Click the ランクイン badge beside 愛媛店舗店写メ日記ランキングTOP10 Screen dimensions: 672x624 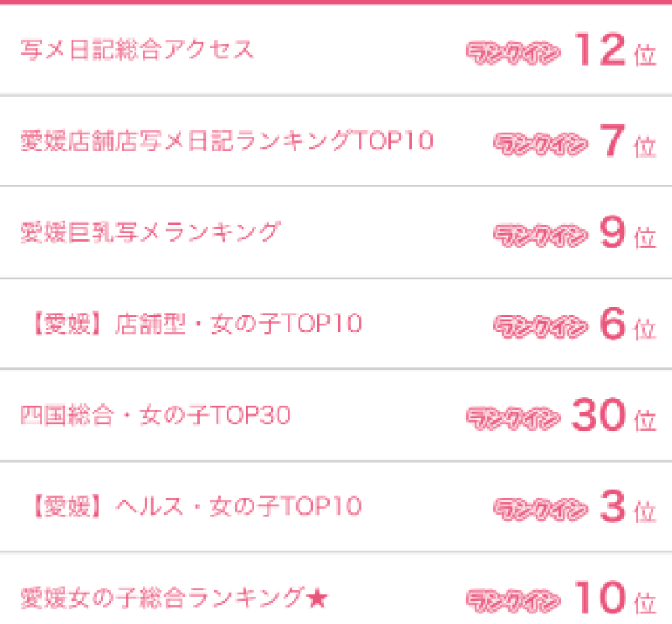pos(540,144)
